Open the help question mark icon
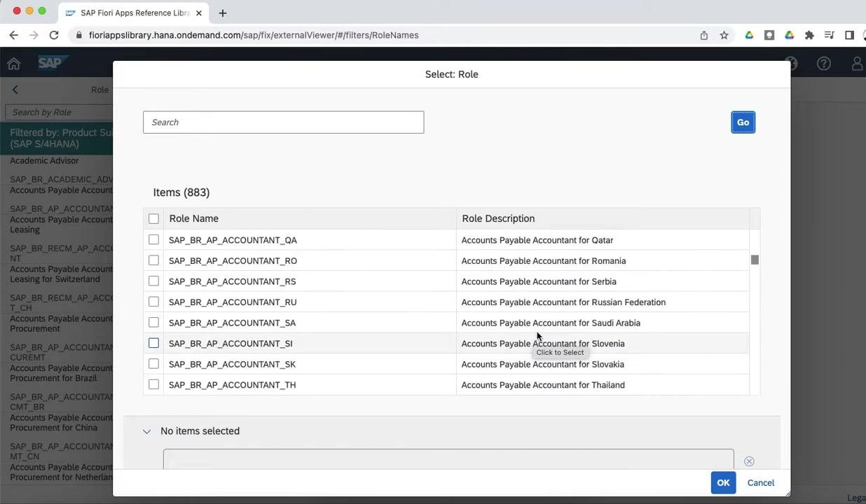Viewport: 866px width, 504px height. (824, 64)
